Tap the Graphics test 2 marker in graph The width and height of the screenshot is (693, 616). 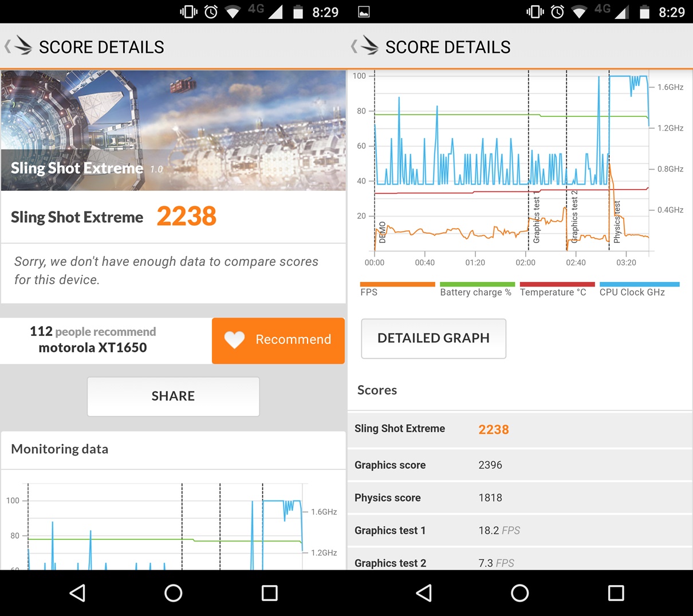[x=574, y=217]
